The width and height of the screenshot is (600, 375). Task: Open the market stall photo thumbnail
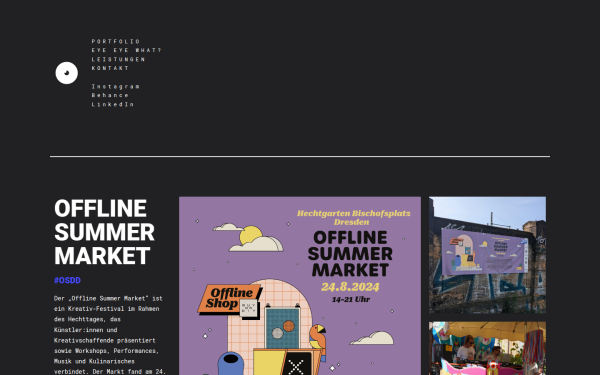[487, 348]
